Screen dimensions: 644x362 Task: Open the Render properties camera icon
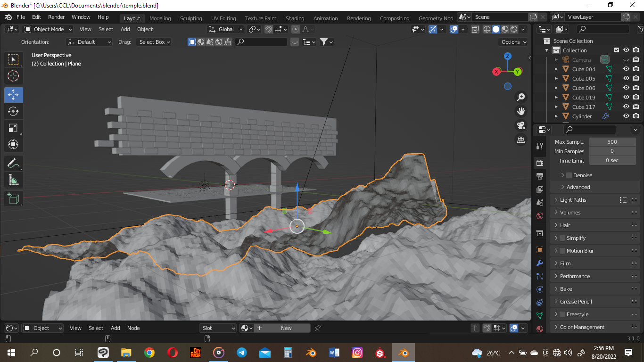pos(540,163)
